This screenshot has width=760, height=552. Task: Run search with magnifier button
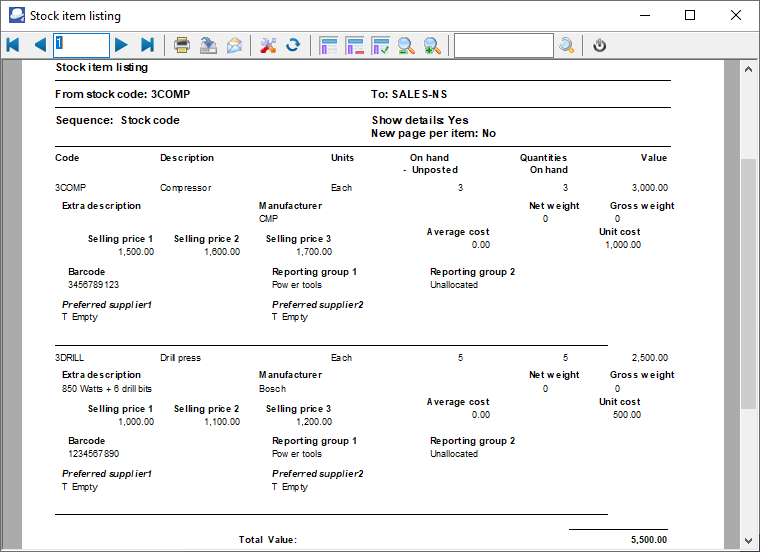tap(567, 45)
